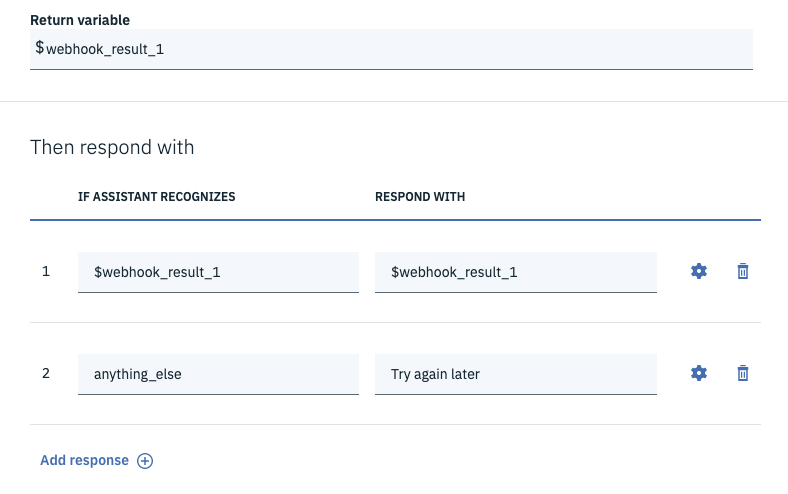The width and height of the screenshot is (788, 494).
Task: Edit the 'Try again later' response text
Action: (x=515, y=374)
